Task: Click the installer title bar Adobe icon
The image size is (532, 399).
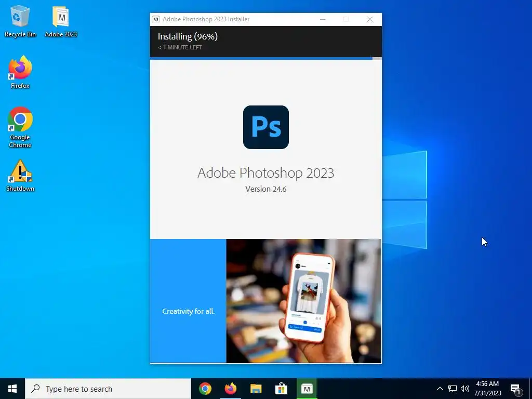Action: (x=156, y=19)
